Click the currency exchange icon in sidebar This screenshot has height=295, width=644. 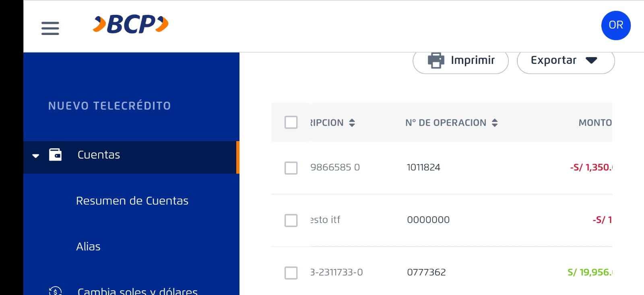[x=55, y=291]
